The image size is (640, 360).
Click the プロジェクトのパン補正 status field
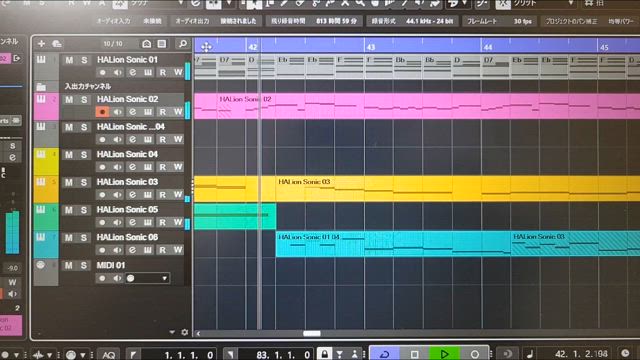(571, 21)
